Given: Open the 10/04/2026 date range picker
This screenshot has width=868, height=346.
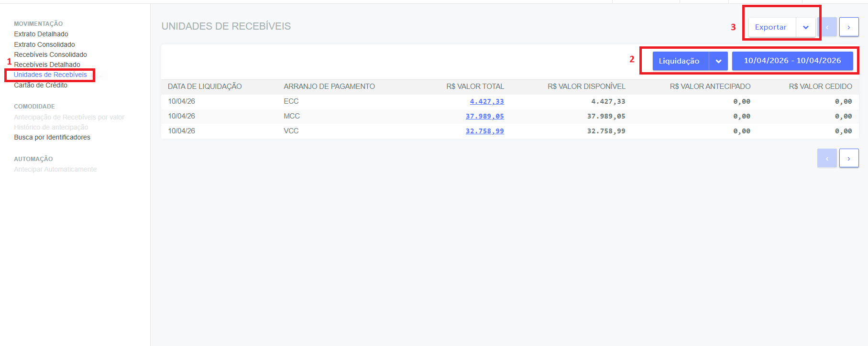Looking at the screenshot, I should [x=792, y=61].
